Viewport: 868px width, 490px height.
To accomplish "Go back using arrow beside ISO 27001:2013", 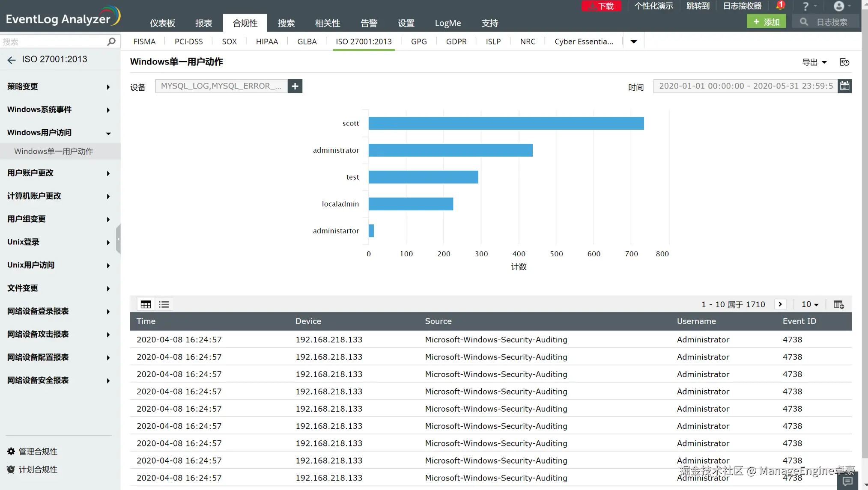I will (12, 60).
